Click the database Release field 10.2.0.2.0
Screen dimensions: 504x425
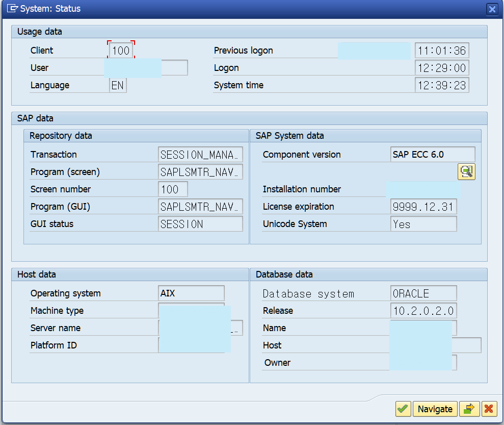[423, 311]
